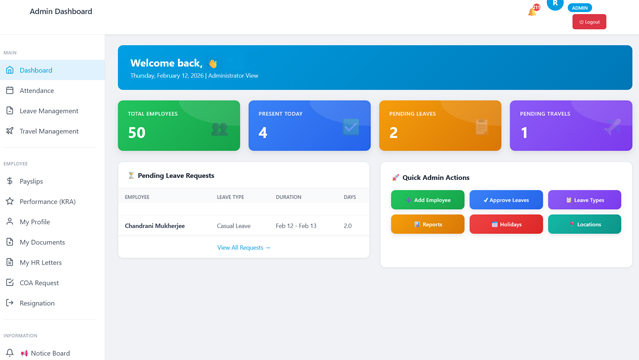This screenshot has height=360, width=639.
Task: Click clipboard icon on Pending Leaves card
Action: 481,127
